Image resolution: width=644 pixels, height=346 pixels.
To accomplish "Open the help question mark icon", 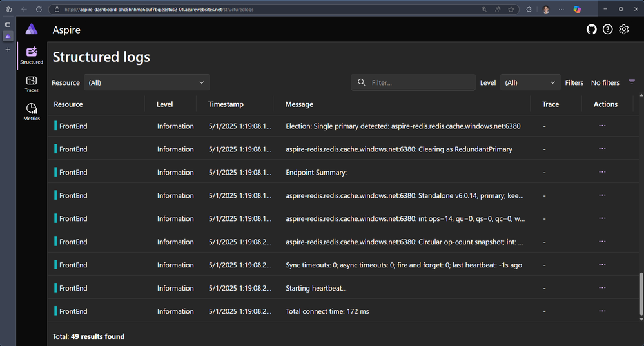I will pos(607,29).
